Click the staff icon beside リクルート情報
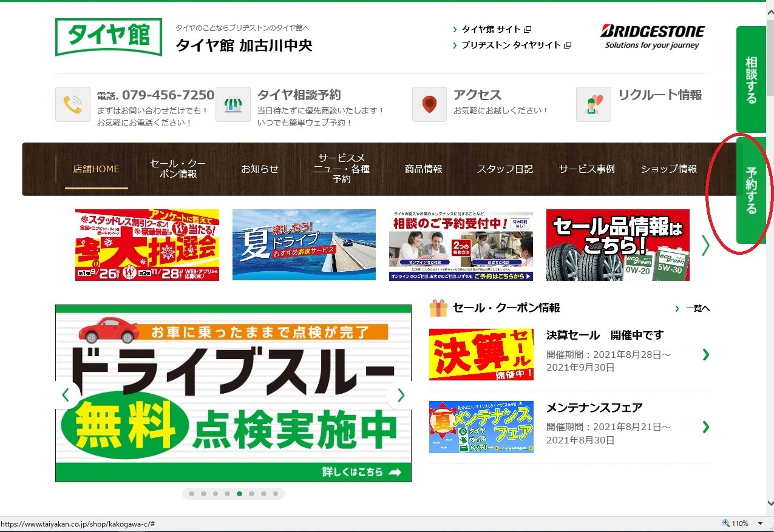Screen dimensions: 774x532 click(x=594, y=104)
